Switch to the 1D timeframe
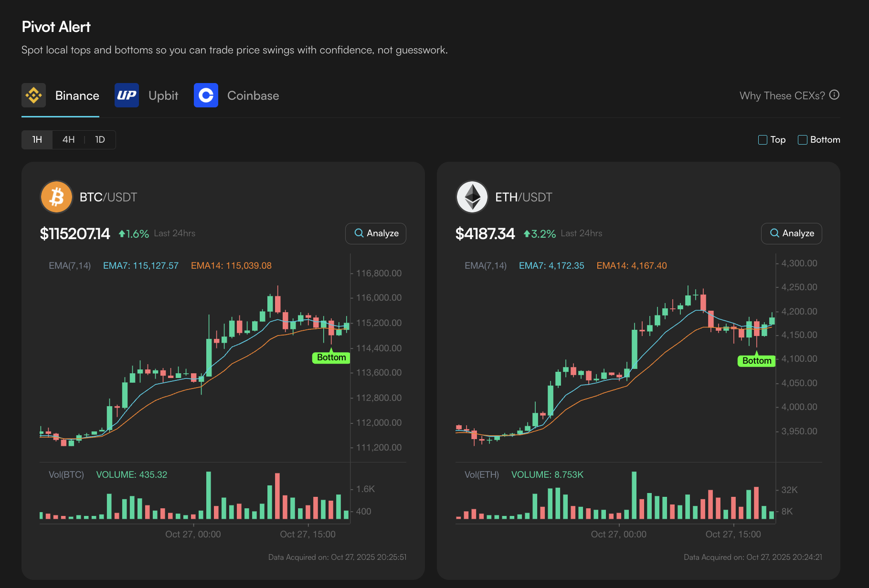Image resolution: width=869 pixels, height=588 pixels. [x=100, y=140]
